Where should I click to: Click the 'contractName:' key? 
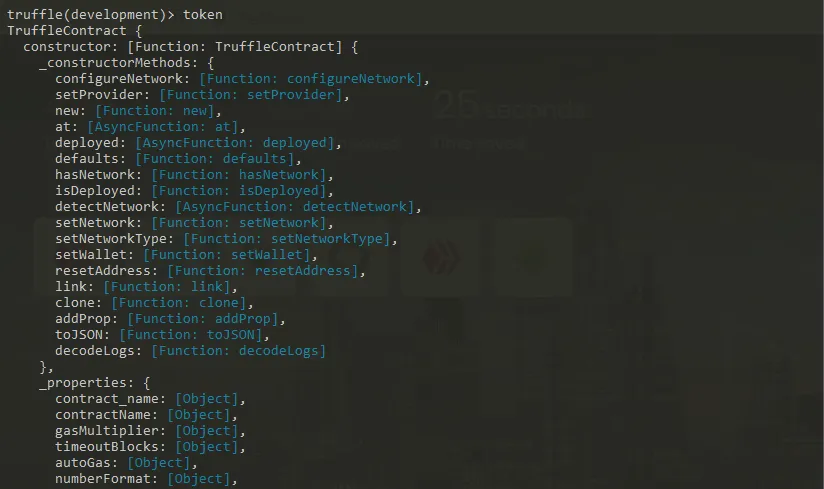[x=106, y=415]
